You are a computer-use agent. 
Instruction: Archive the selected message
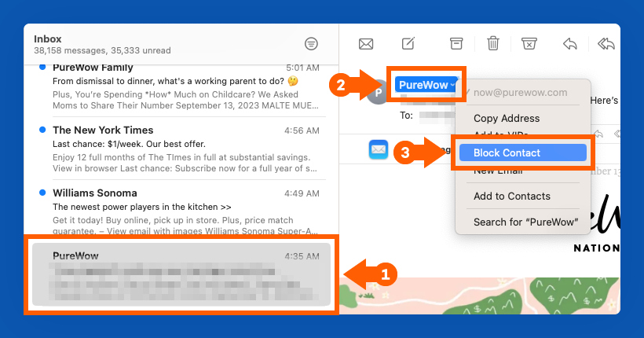[456, 43]
